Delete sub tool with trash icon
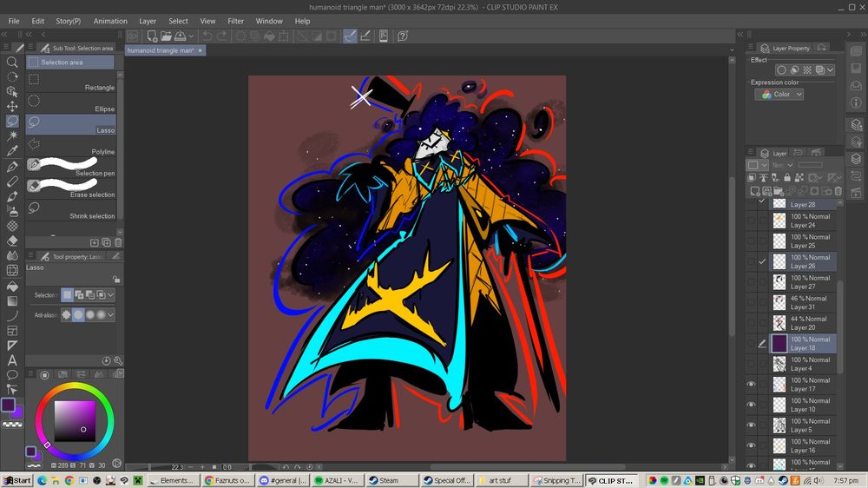868x488 pixels. point(118,242)
